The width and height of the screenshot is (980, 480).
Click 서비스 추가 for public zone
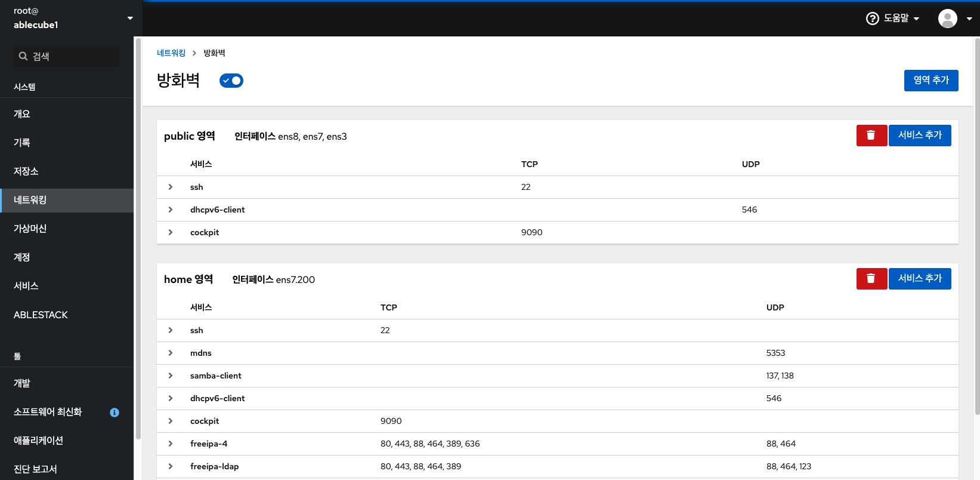(920, 136)
